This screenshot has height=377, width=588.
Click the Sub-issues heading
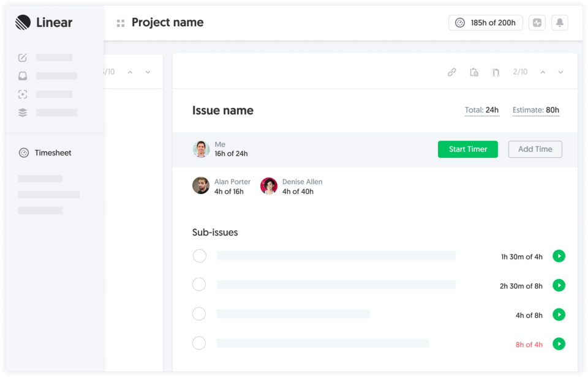(x=215, y=233)
